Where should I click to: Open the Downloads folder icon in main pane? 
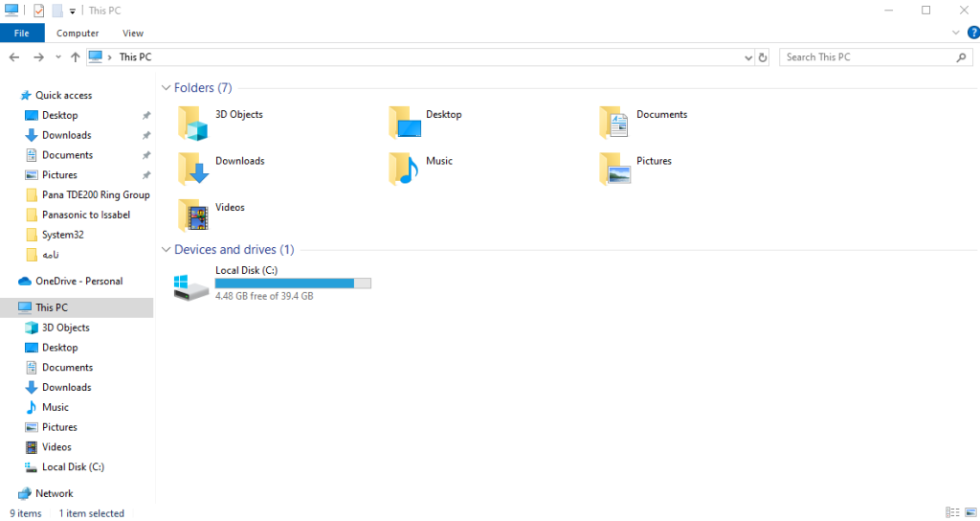pos(193,169)
